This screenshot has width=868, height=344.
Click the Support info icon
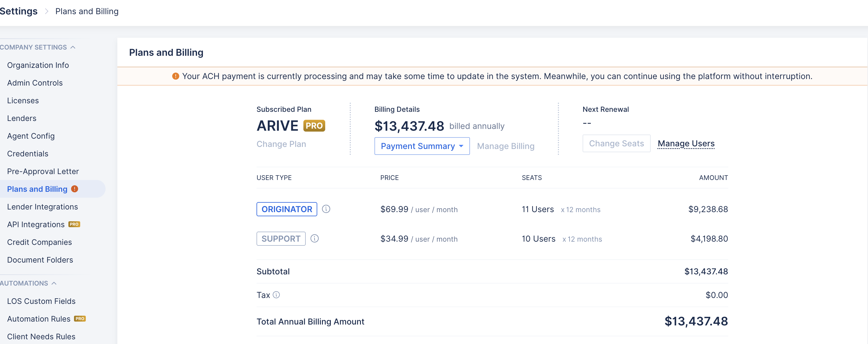[x=314, y=238]
